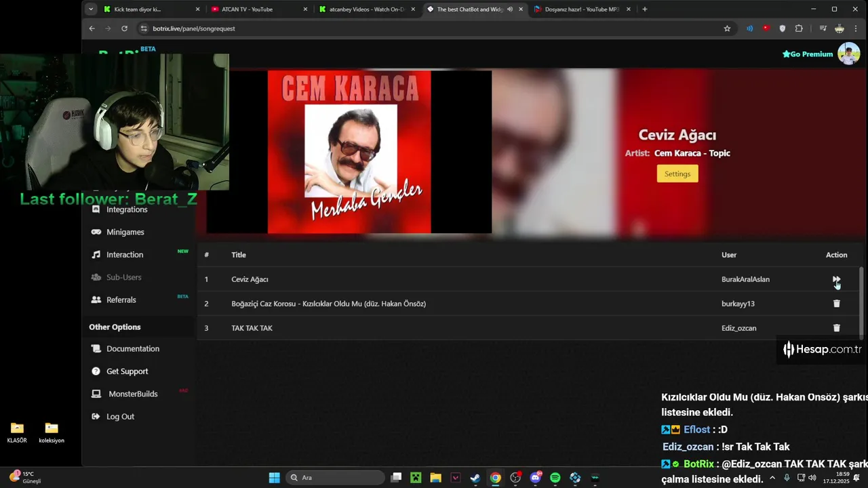Switch to the ATCAN TV - YouTube tab
Image resolution: width=868 pixels, height=488 pixels.
(x=259, y=9)
